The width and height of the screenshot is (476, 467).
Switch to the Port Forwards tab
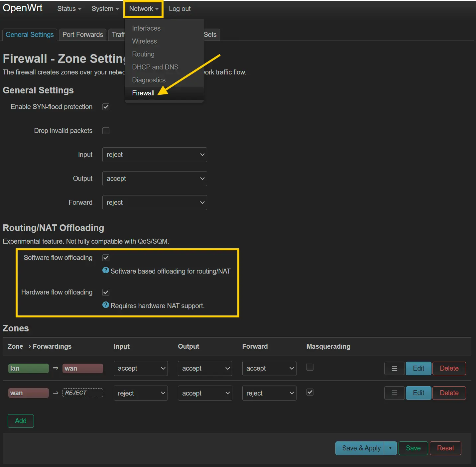coord(83,35)
